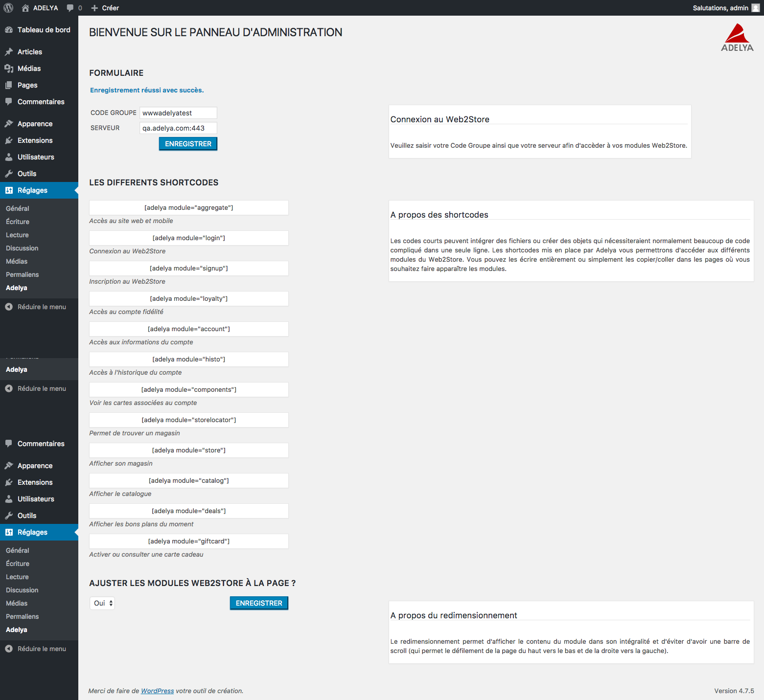764x700 pixels.
Task: Select the account shortcode field
Action: tap(189, 329)
